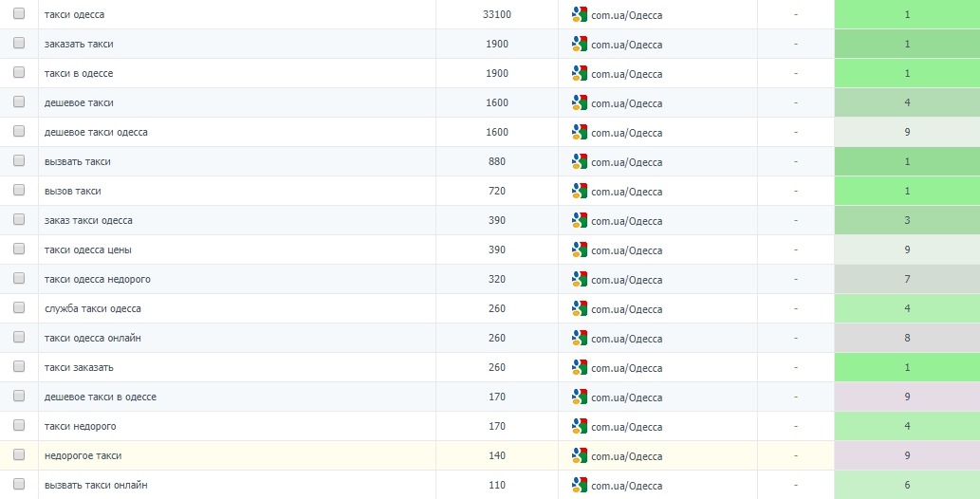
Task: Click the keyword text 'дешевое такси одесса'
Action: click(x=96, y=132)
